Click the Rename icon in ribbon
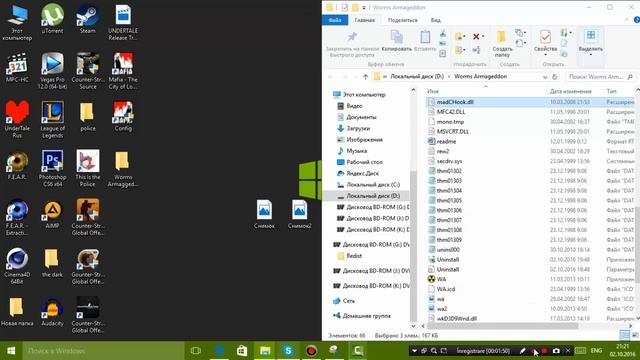 point(476,50)
